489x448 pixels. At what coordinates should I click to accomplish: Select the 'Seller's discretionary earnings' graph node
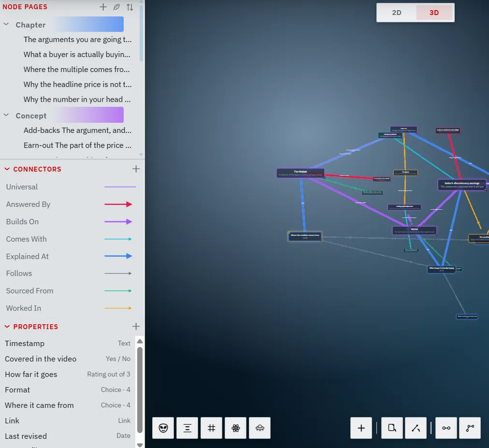(x=462, y=185)
